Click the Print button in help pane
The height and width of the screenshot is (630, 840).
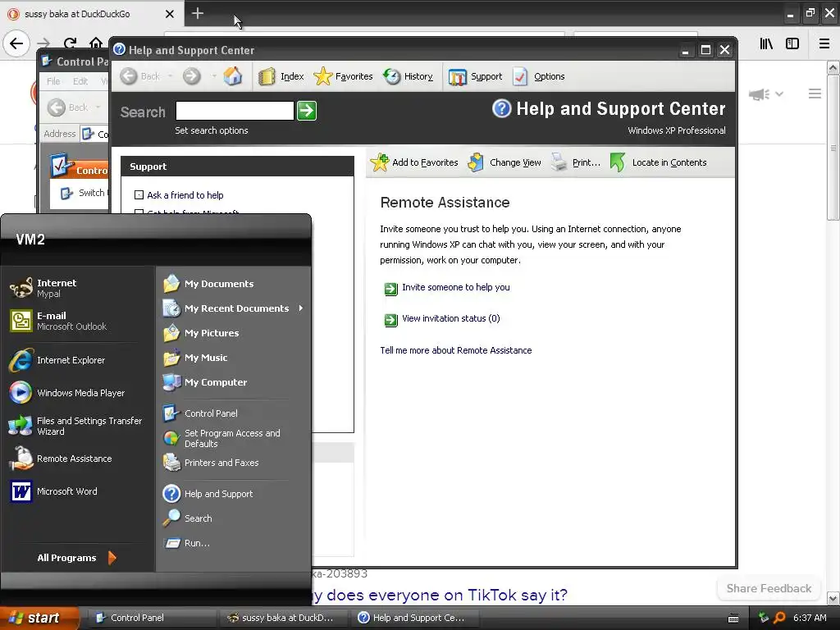pos(576,162)
